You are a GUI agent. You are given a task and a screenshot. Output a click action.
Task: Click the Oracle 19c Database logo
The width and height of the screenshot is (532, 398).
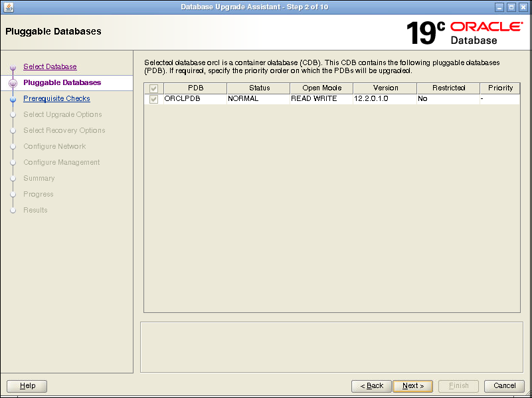click(x=464, y=32)
